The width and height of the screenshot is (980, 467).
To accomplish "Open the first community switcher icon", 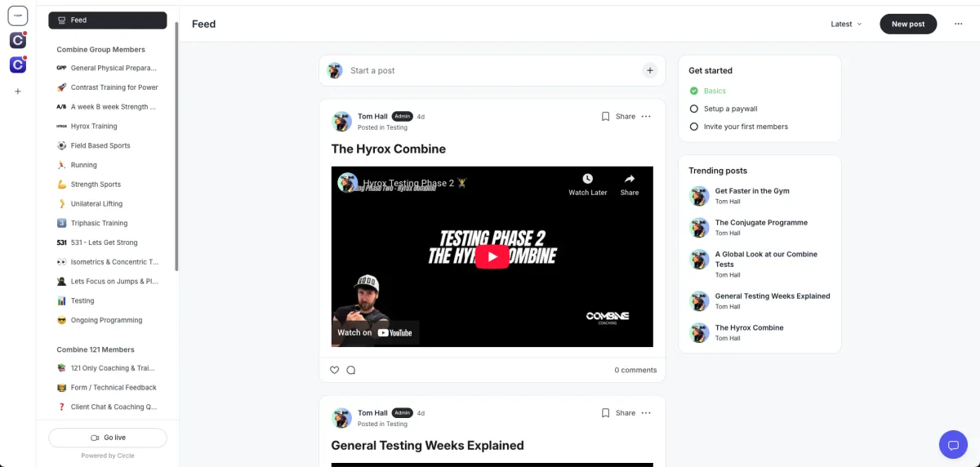I will (x=17, y=16).
